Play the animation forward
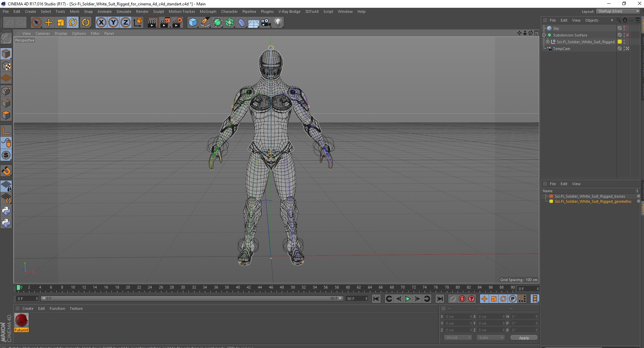The width and height of the screenshot is (644, 348). coord(408,299)
